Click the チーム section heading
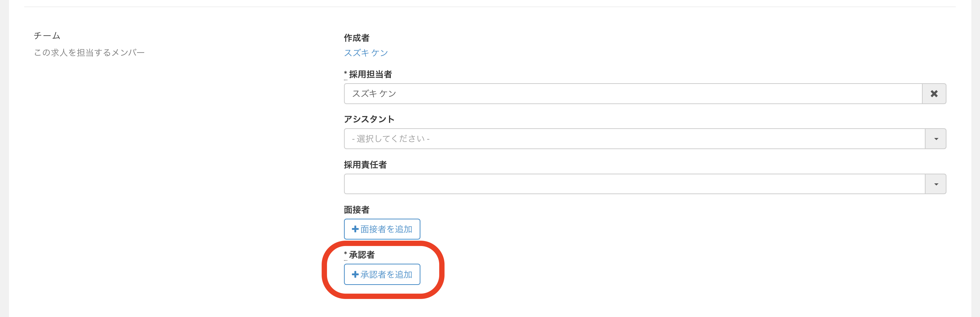This screenshot has height=317, width=980. (47, 36)
